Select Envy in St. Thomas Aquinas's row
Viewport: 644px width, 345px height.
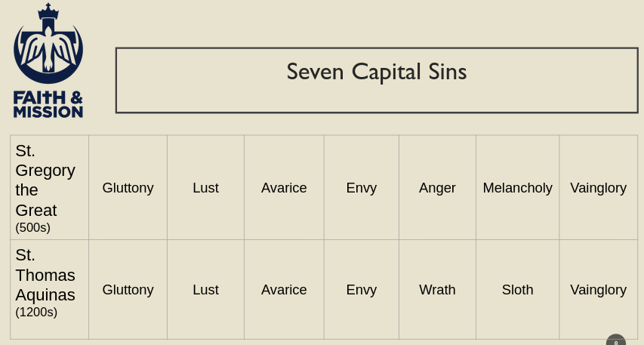coord(361,290)
